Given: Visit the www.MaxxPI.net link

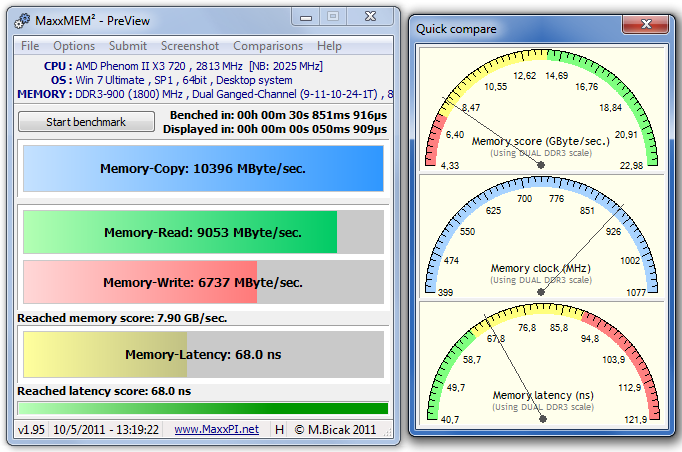Looking at the screenshot, I should [216, 429].
